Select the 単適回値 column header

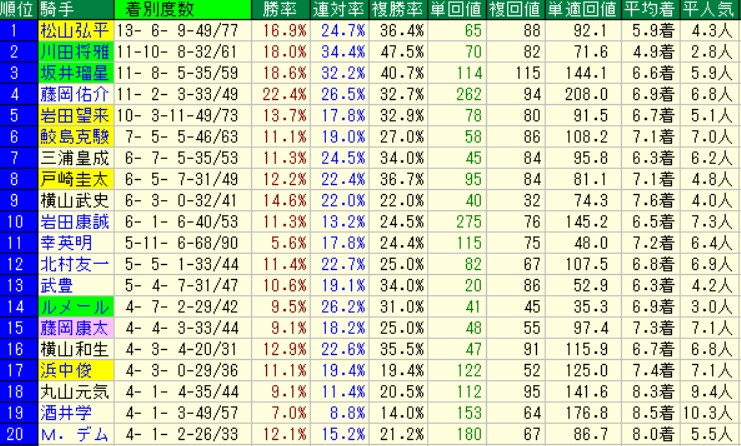[x=581, y=9]
